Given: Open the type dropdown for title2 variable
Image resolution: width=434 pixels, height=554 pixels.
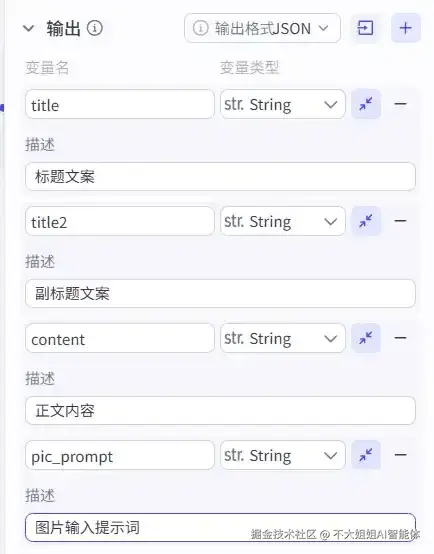Looking at the screenshot, I should point(283,221).
